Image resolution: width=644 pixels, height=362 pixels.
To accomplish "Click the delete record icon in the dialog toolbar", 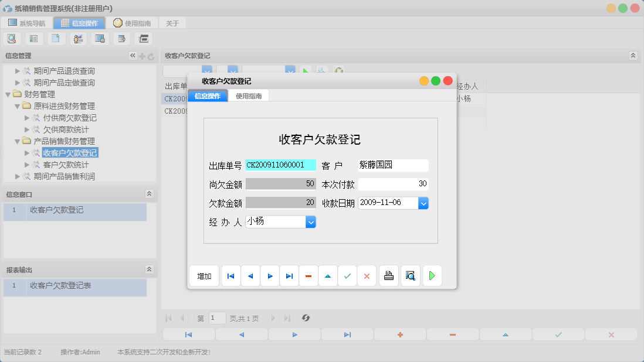I will 309,275.
